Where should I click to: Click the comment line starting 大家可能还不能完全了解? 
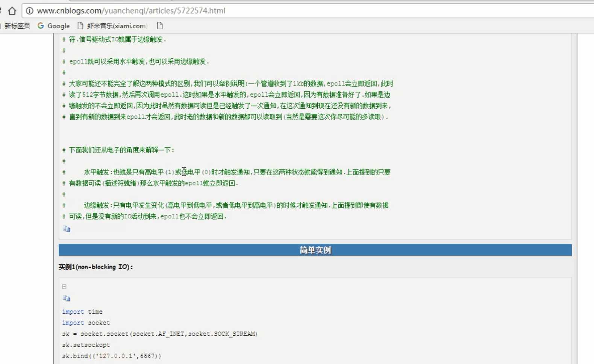tap(228, 84)
